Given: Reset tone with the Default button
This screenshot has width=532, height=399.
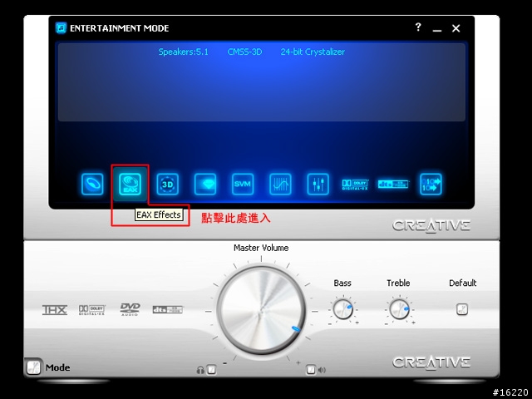Looking at the screenshot, I should (462, 309).
